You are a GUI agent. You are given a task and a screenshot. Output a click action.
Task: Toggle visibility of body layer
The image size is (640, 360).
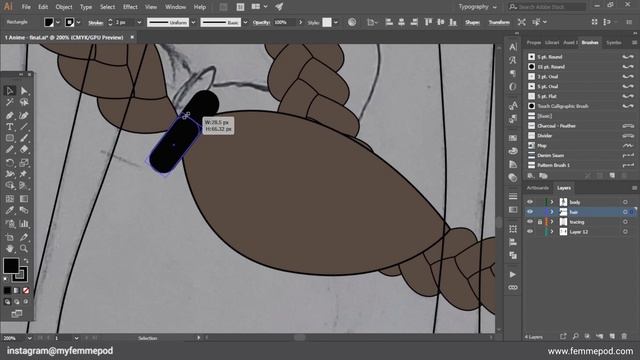530,202
